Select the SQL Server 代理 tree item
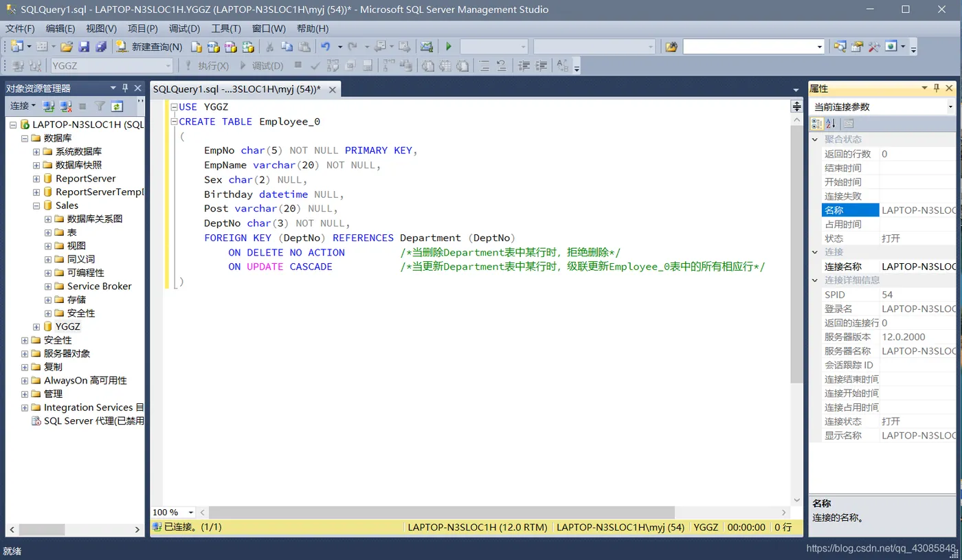Viewport: 962px width, 560px height. click(x=94, y=421)
